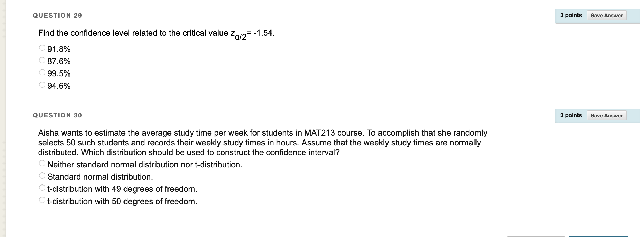Click the QUESTION 29 heading

pyautogui.click(x=57, y=15)
